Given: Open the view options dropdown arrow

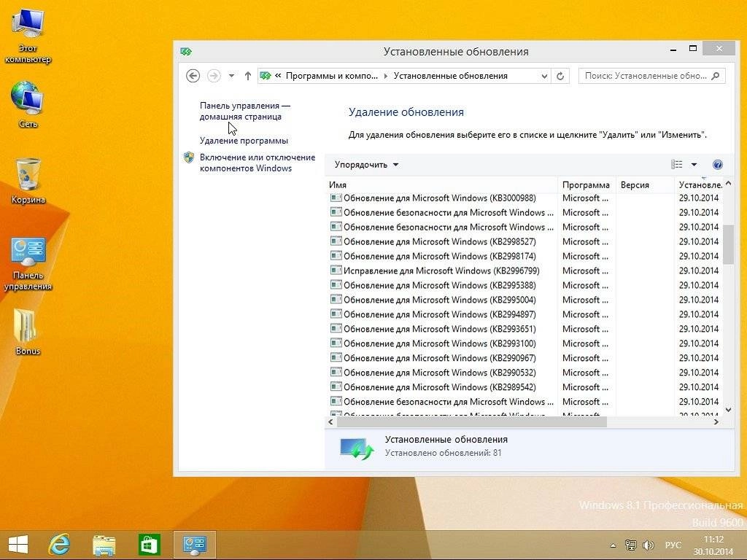Looking at the screenshot, I should 694,165.
